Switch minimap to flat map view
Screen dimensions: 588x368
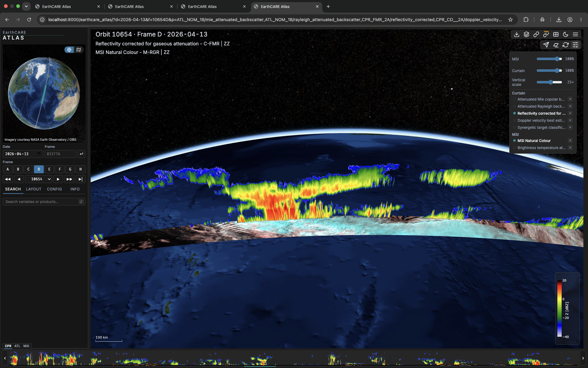[79, 50]
